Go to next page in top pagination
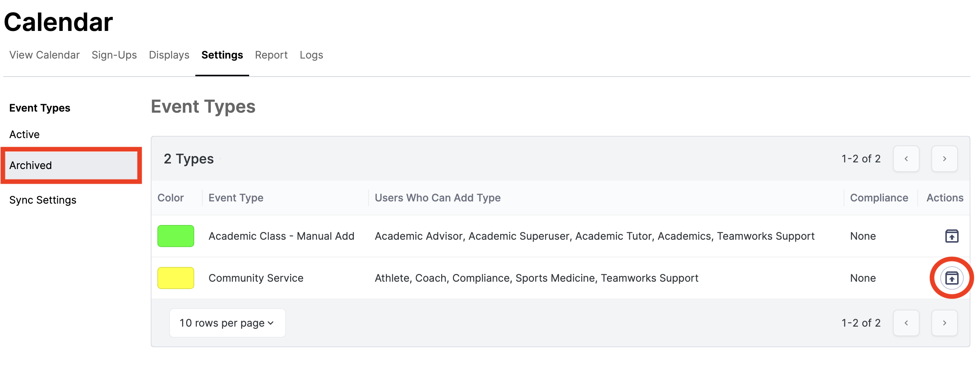 click(x=944, y=159)
